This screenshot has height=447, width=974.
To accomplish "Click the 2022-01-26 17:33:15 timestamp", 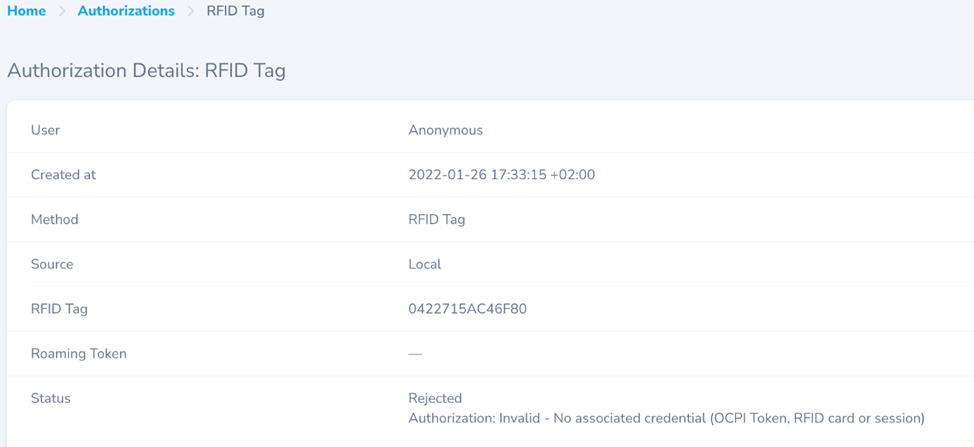I will (501, 175).
